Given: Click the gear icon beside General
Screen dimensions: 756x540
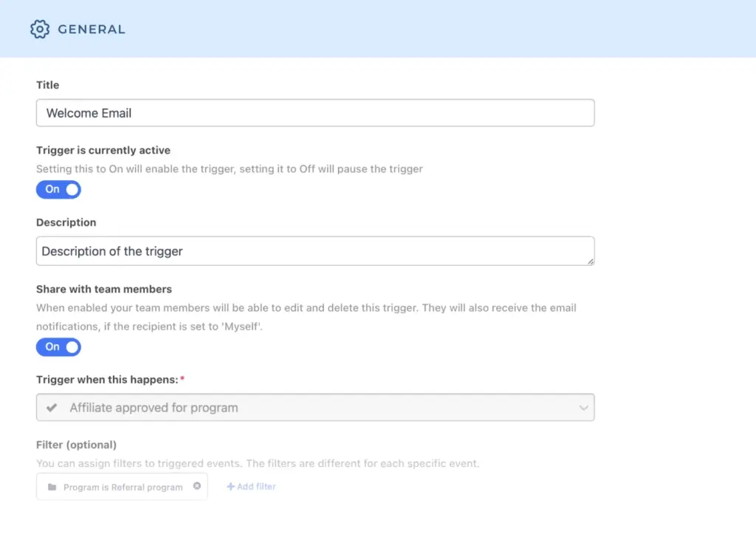Looking at the screenshot, I should [x=39, y=30].
